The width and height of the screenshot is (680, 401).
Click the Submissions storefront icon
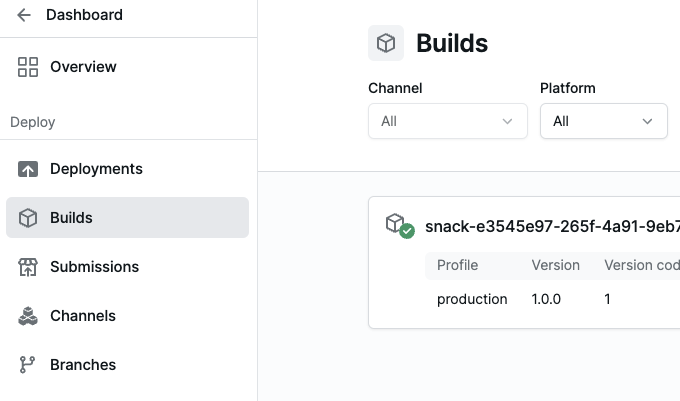[x=28, y=267]
